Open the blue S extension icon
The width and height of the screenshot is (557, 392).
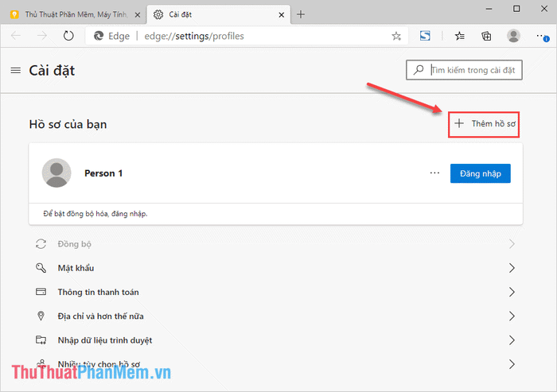click(x=425, y=36)
